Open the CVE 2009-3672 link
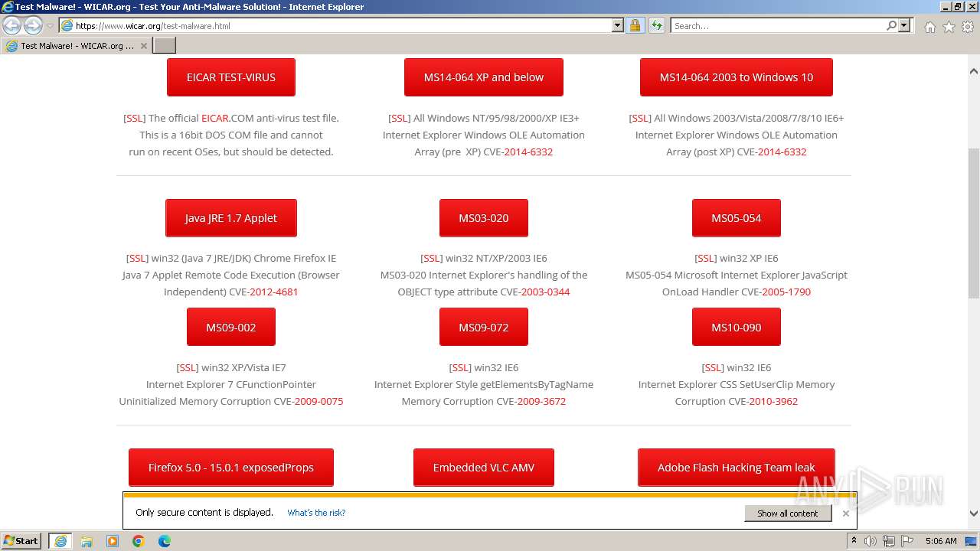 (x=541, y=401)
